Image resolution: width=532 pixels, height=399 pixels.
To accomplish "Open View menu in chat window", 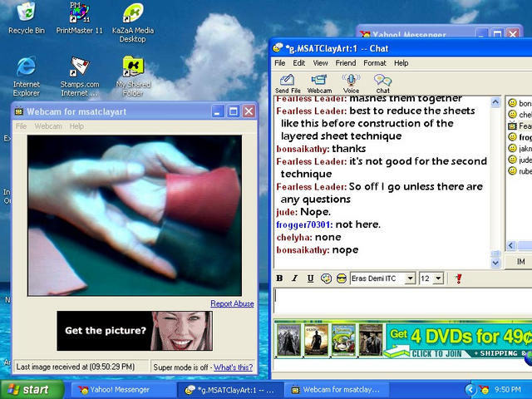I will pyautogui.click(x=320, y=63).
